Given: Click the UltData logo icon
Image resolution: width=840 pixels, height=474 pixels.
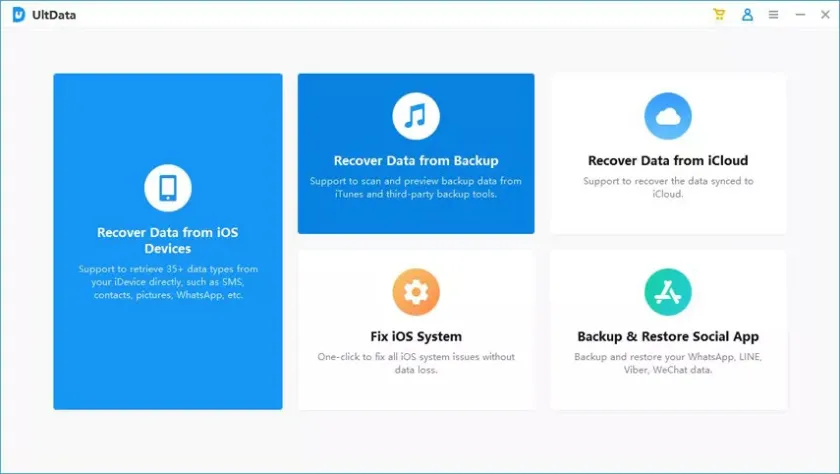Looking at the screenshot, I should (x=19, y=15).
